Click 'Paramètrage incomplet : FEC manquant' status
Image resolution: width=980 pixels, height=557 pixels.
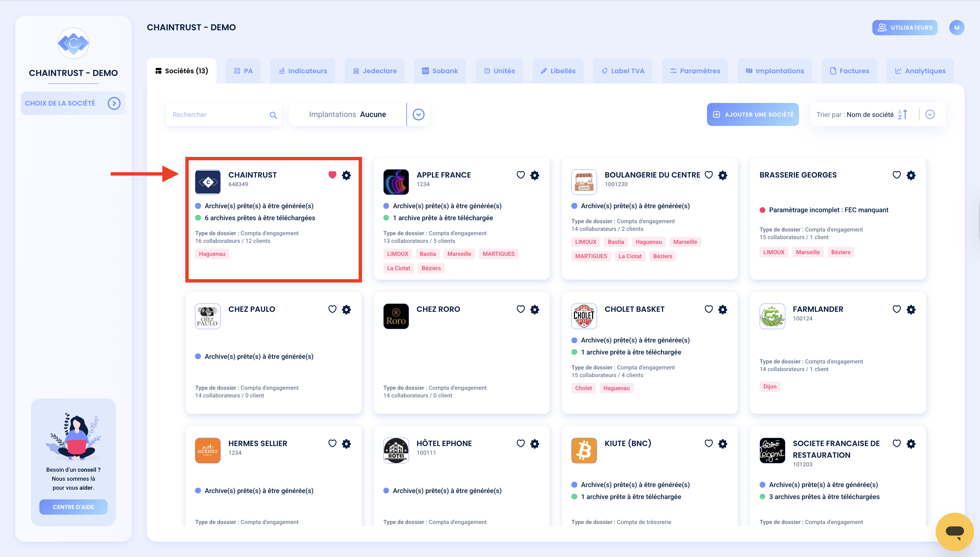pos(823,210)
